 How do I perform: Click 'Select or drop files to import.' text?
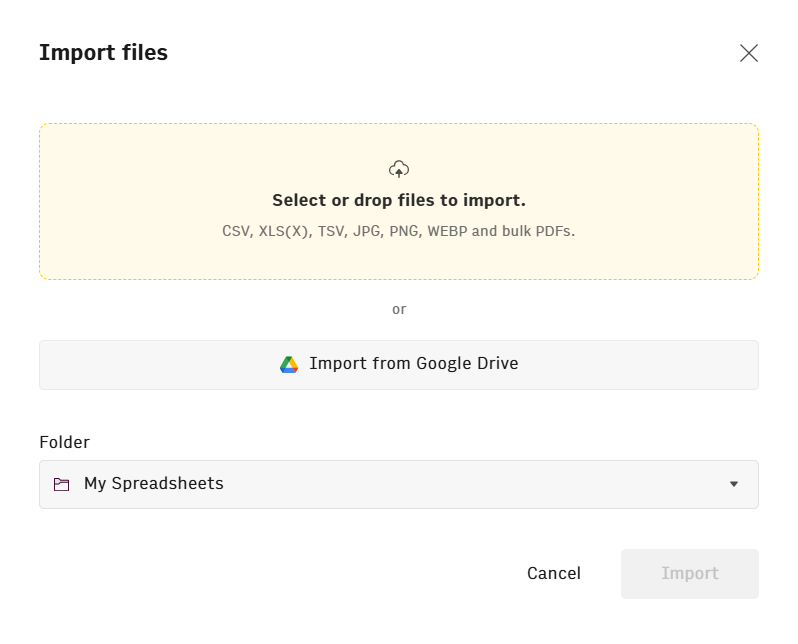click(x=398, y=200)
